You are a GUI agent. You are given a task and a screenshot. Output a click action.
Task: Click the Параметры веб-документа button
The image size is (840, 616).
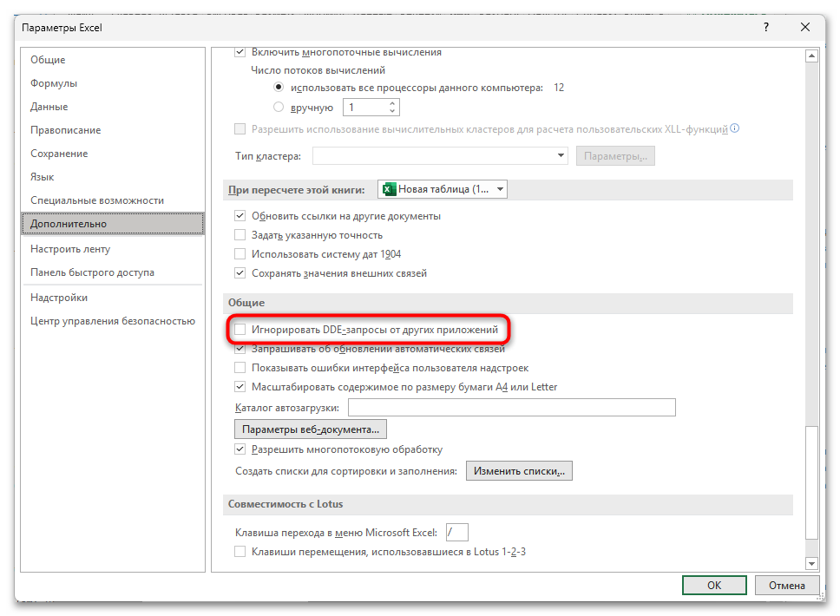(x=311, y=429)
